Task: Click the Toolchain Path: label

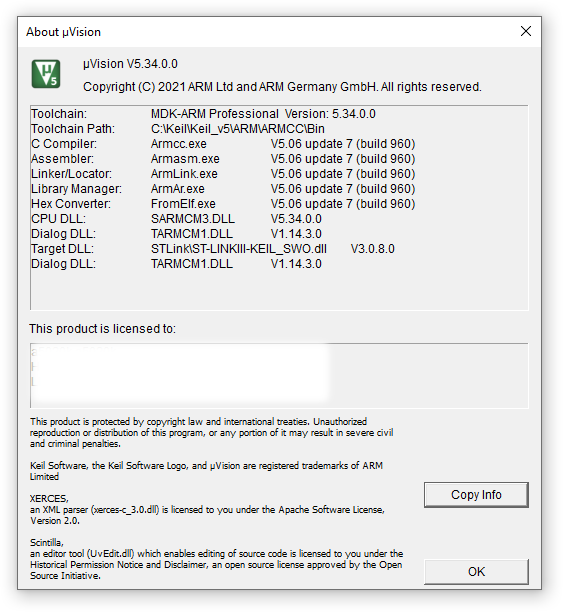Action: [73, 129]
